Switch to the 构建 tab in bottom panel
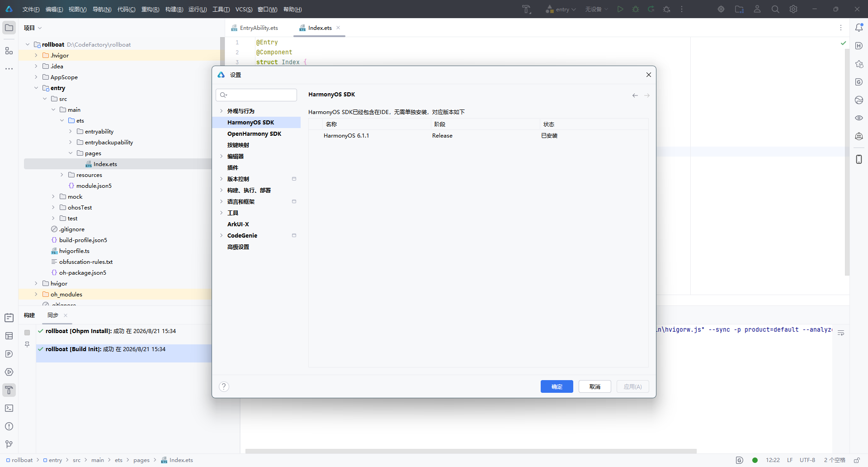Image resolution: width=868 pixels, height=467 pixels. 29,315
